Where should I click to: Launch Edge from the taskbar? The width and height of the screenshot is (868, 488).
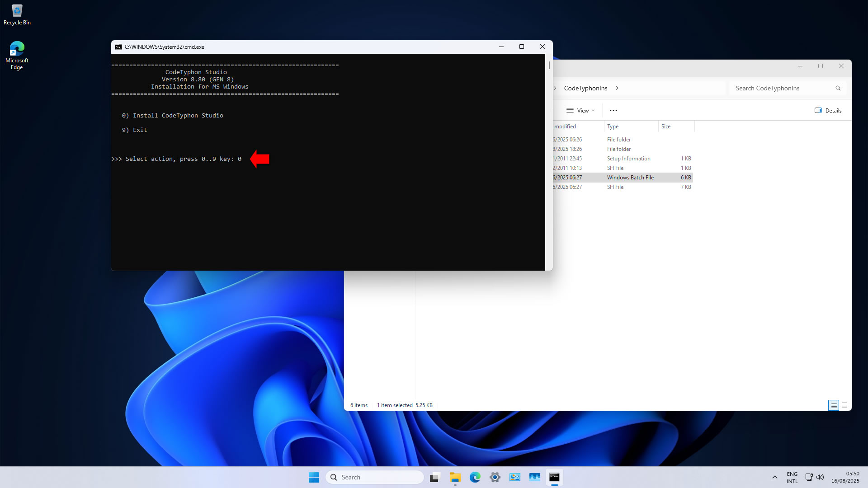point(475,477)
